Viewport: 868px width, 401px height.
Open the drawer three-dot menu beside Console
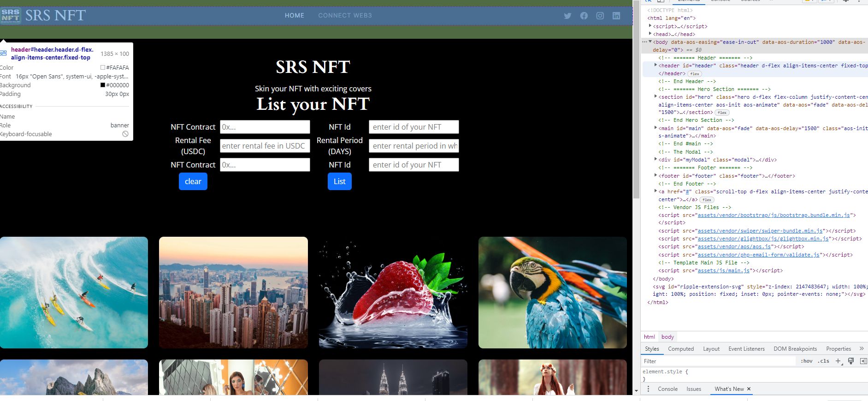tap(648, 389)
